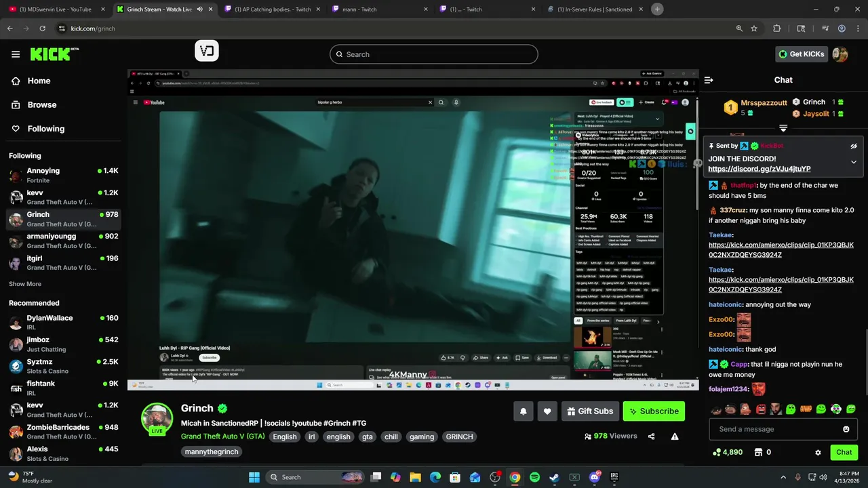Screen dimensions: 868x488
Task: Click the green Chat send button
Action: click(844, 452)
